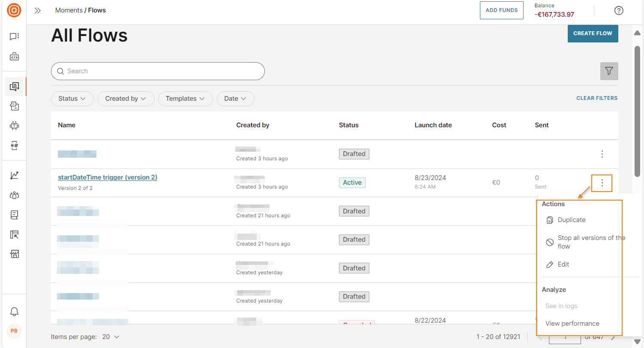Screen dimensions: 644x348
Task: Expand the Templates filter dropdown
Action: pos(185,99)
